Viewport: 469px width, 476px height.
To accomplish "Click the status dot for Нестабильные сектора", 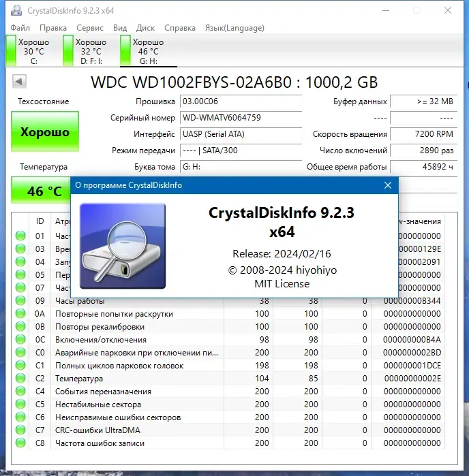I will click(20, 404).
